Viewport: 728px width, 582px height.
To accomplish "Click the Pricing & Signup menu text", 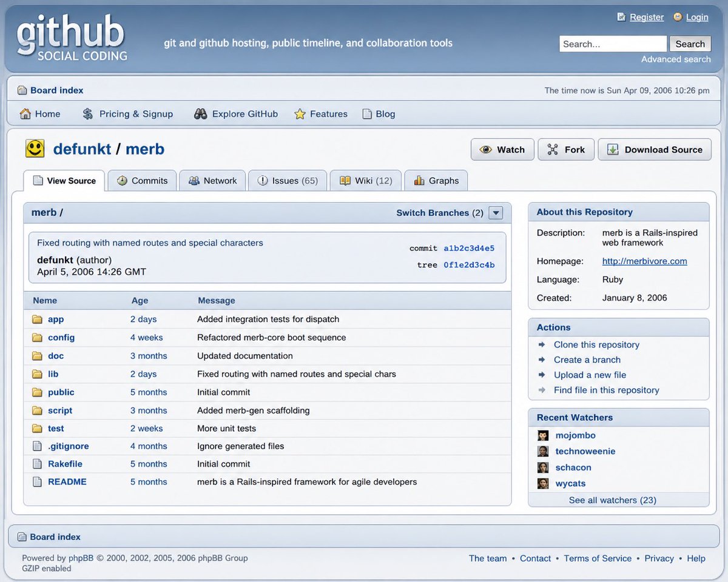I will [x=136, y=114].
